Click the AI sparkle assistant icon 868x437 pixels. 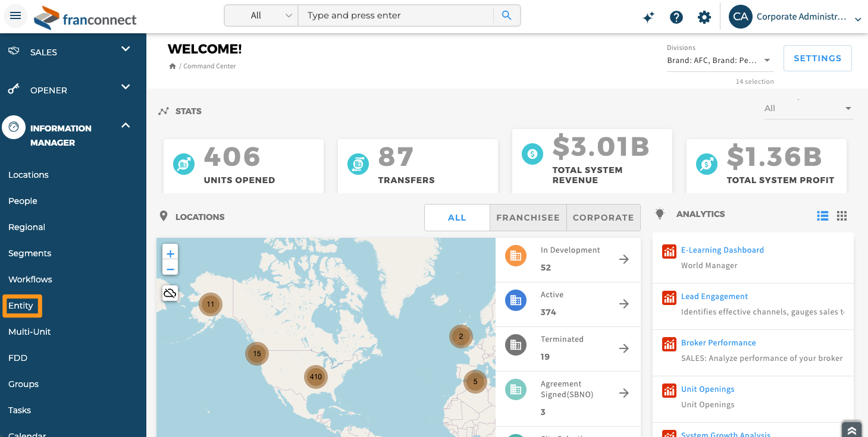pyautogui.click(x=648, y=17)
